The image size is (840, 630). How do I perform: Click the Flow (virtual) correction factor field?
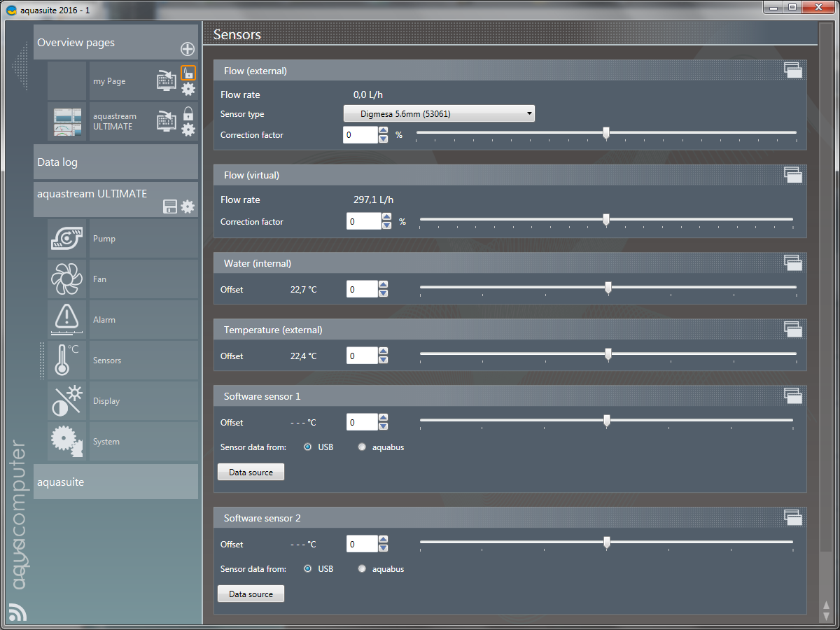coord(364,221)
